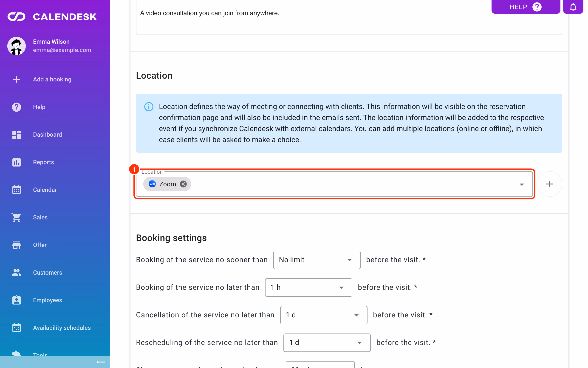Add another location with plus button
Image resolution: width=588 pixels, height=368 pixels.
[549, 184]
